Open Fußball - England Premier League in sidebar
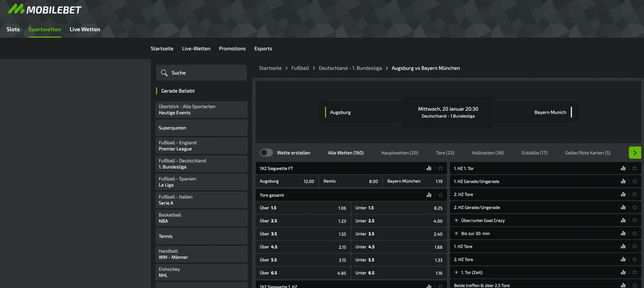This screenshot has width=644, height=288. pyautogui.click(x=201, y=146)
